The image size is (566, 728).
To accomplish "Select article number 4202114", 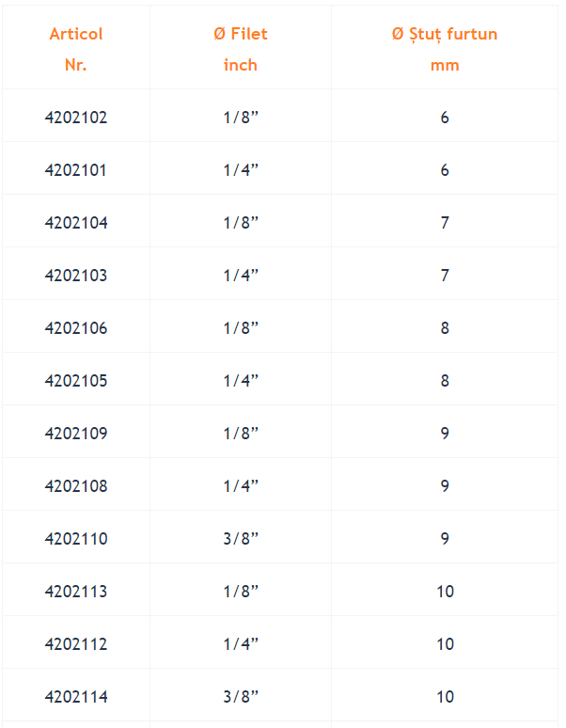I will [76, 697].
